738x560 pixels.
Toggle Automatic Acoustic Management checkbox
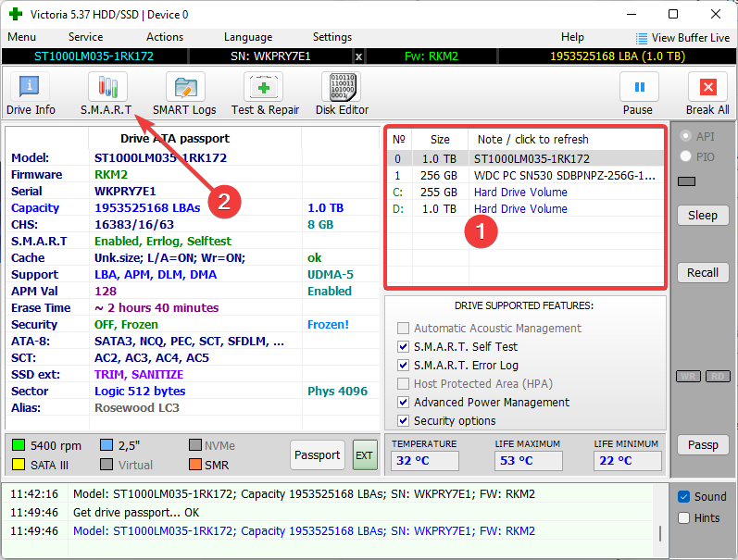tap(403, 328)
